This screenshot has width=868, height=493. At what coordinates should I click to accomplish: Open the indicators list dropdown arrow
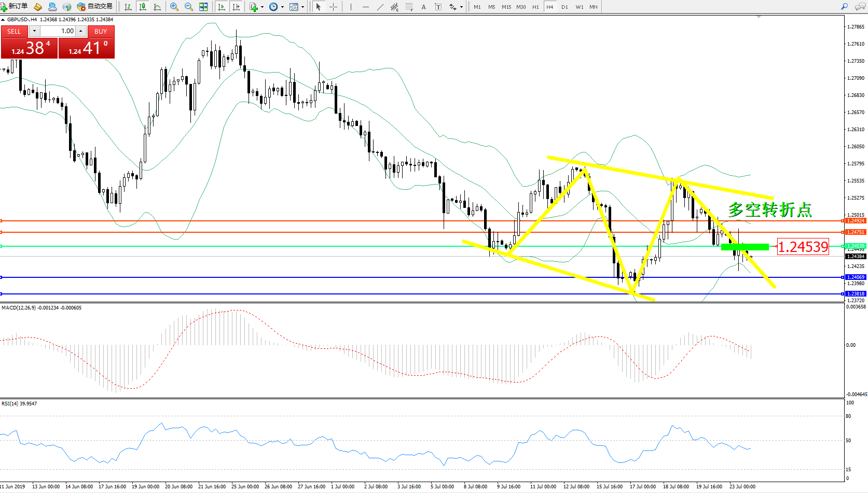(262, 7)
